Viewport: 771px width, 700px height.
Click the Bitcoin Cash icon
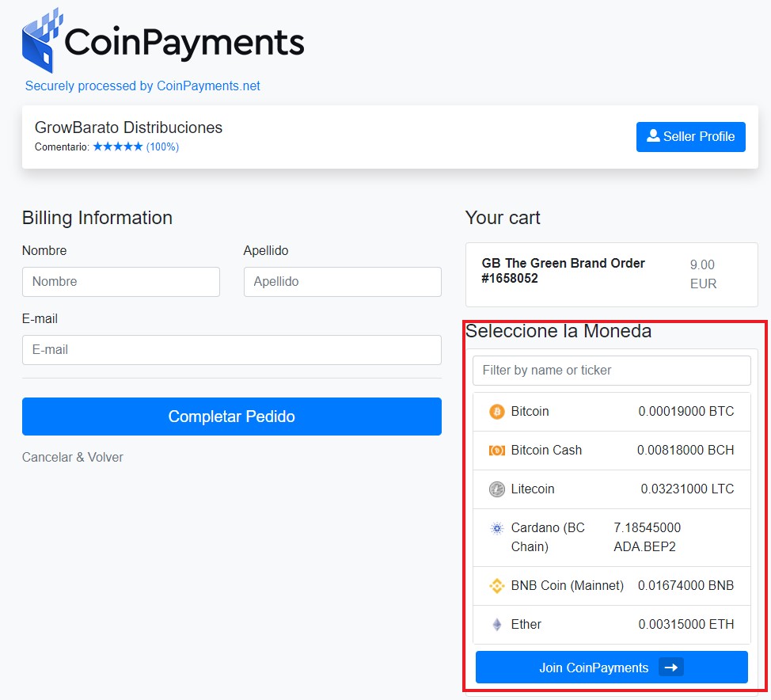(x=496, y=450)
